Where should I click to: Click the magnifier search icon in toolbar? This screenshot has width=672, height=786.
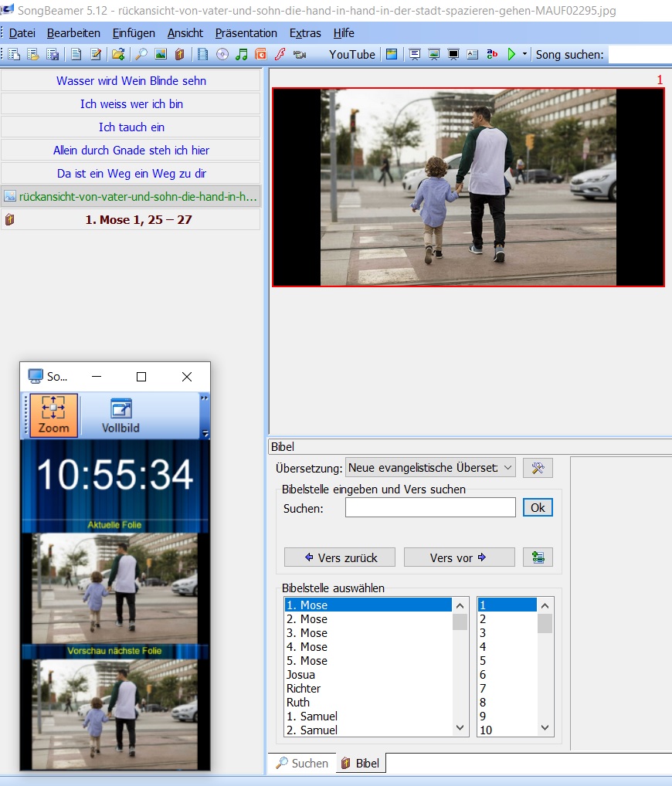pyautogui.click(x=141, y=54)
